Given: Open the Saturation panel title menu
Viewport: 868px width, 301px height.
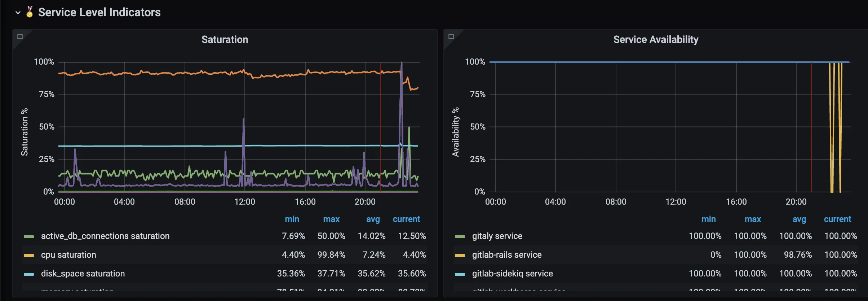Looking at the screenshot, I should (x=225, y=39).
